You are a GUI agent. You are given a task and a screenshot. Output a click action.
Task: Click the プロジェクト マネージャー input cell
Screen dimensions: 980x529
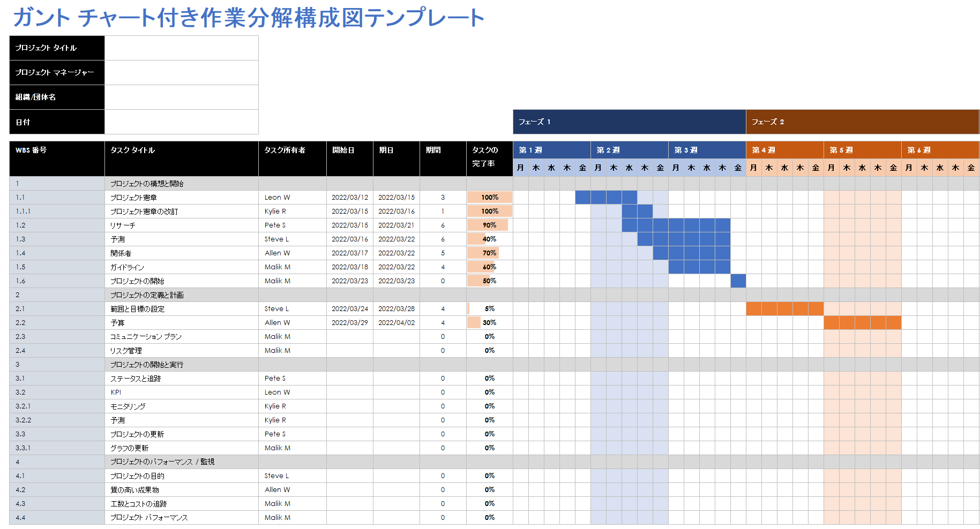(182, 73)
